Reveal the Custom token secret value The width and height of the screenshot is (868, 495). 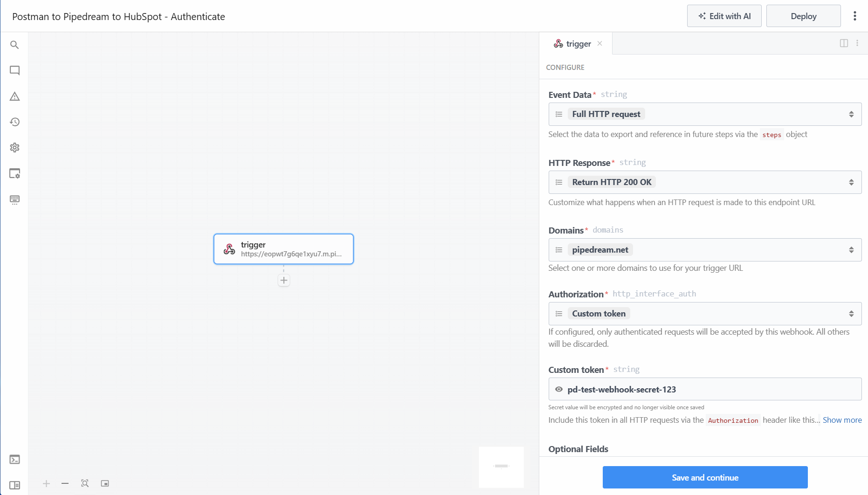558,389
